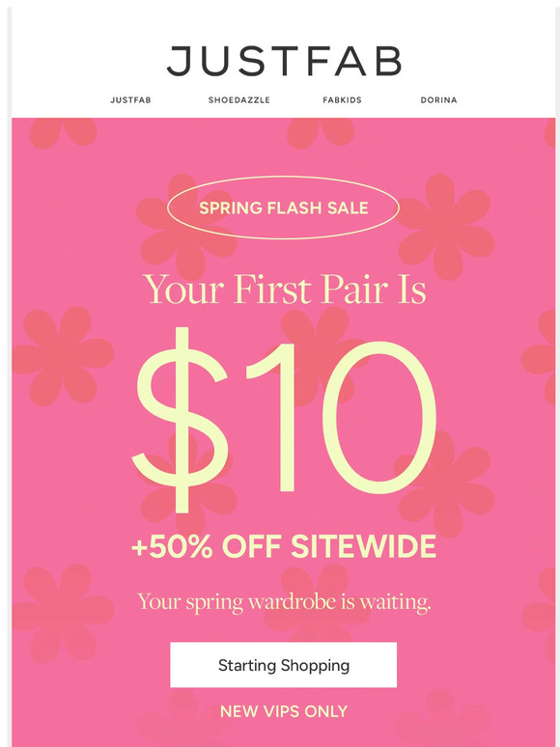
Task: Click the Your First Pair Is headline
Action: pyautogui.click(x=285, y=290)
